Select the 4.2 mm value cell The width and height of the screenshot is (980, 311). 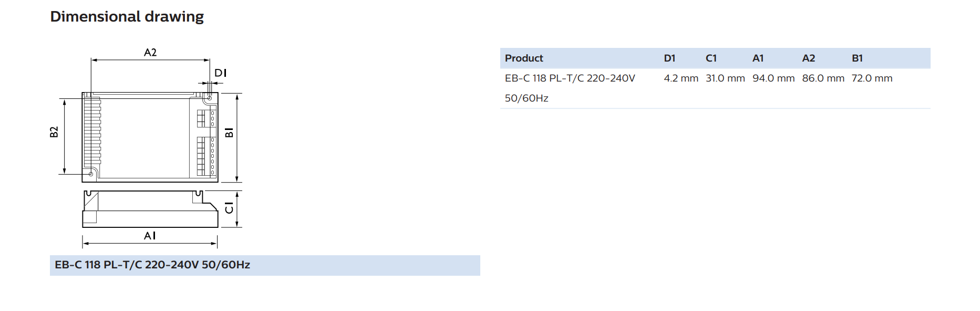point(681,78)
